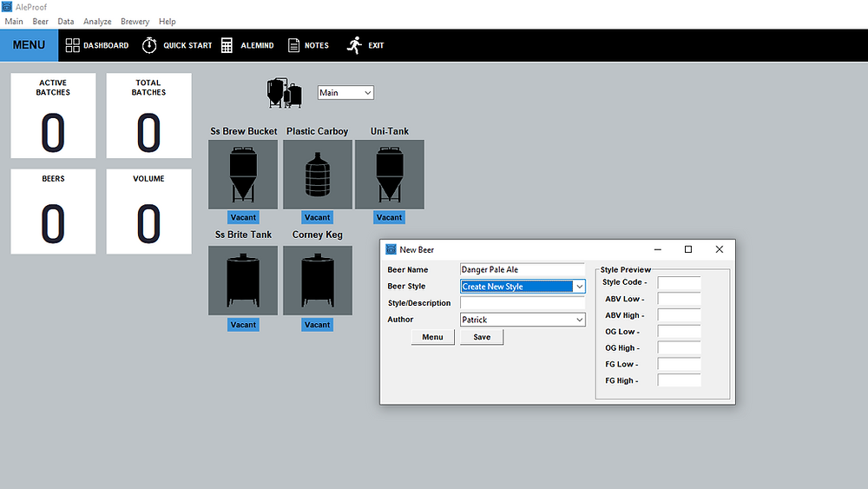Click the AleProof app icon in title bar

point(7,7)
